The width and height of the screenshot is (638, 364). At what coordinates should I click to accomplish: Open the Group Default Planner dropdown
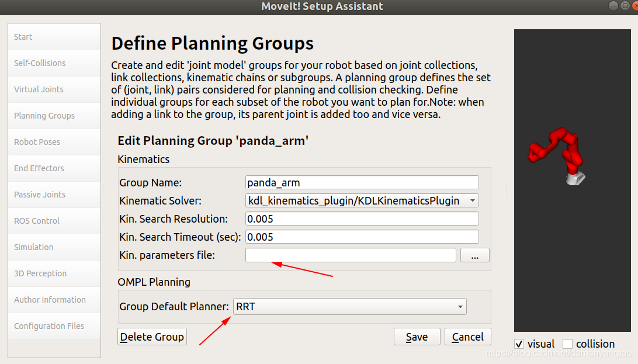click(350, 307)
